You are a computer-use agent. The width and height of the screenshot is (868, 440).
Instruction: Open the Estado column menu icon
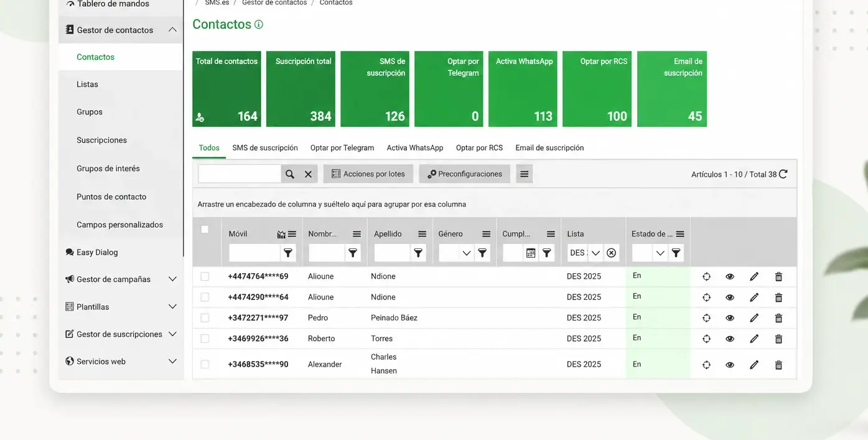680,234
